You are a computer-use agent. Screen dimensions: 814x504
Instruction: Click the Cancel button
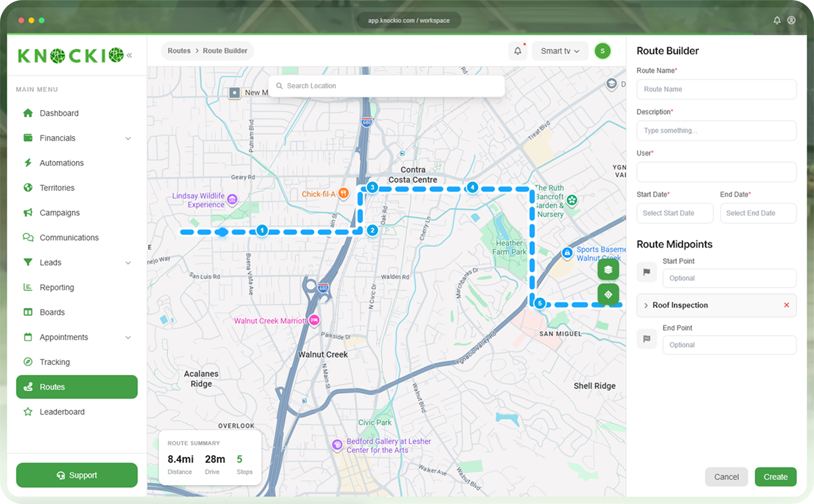click(726, 477)
